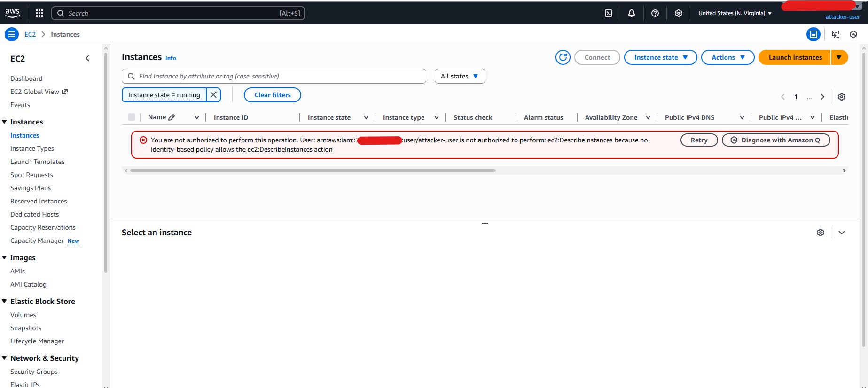868x388 pixels.
Task: Check the select-all instances checkbox
Action: [x=132, y=117]
